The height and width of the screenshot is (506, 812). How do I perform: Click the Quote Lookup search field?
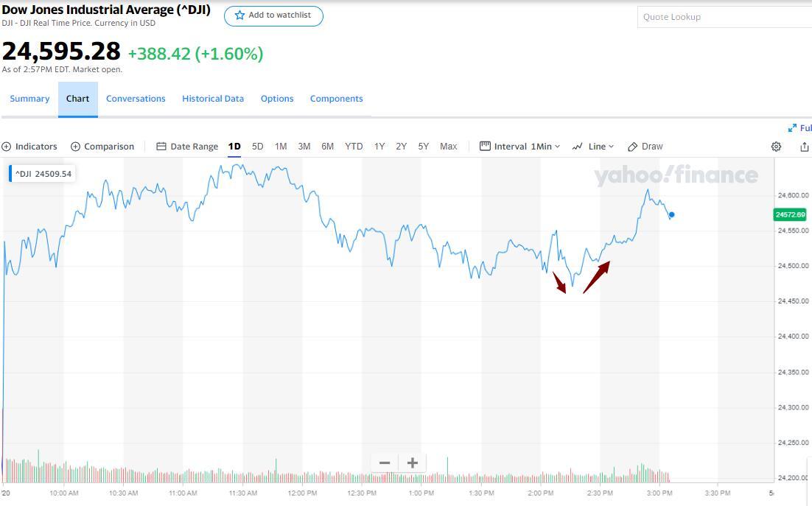pos(722,17)
